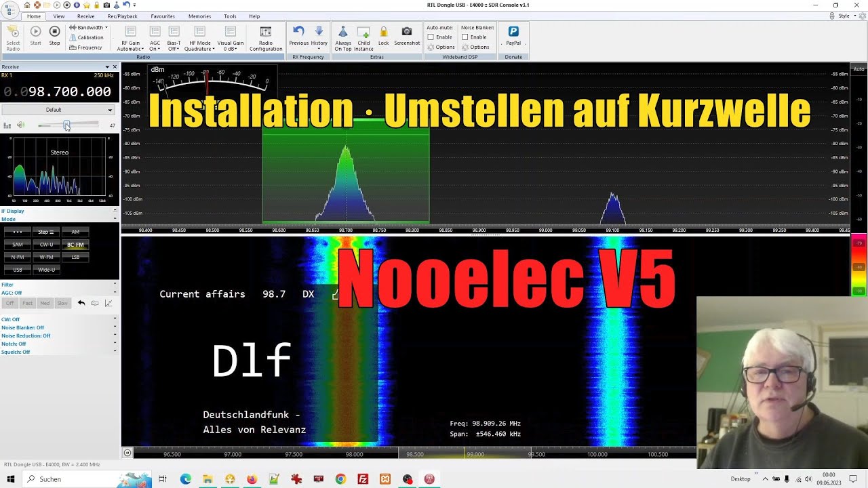Set AGC to Slow
Image resolution: width=868 pixels, height=488 pixels.
click(x=62, y=303)
